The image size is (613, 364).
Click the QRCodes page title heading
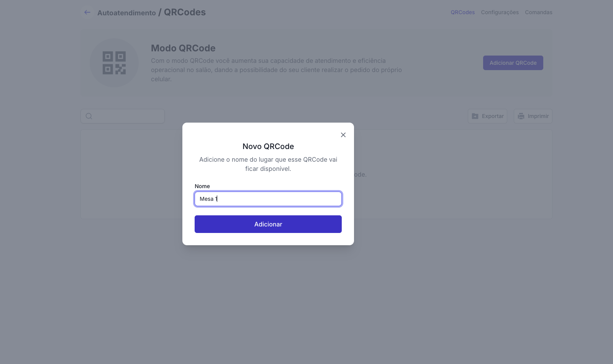(x=185, y=12)
